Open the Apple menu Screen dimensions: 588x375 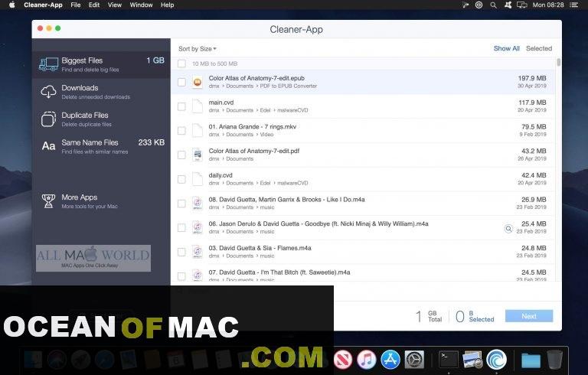(x=11, y=5)
